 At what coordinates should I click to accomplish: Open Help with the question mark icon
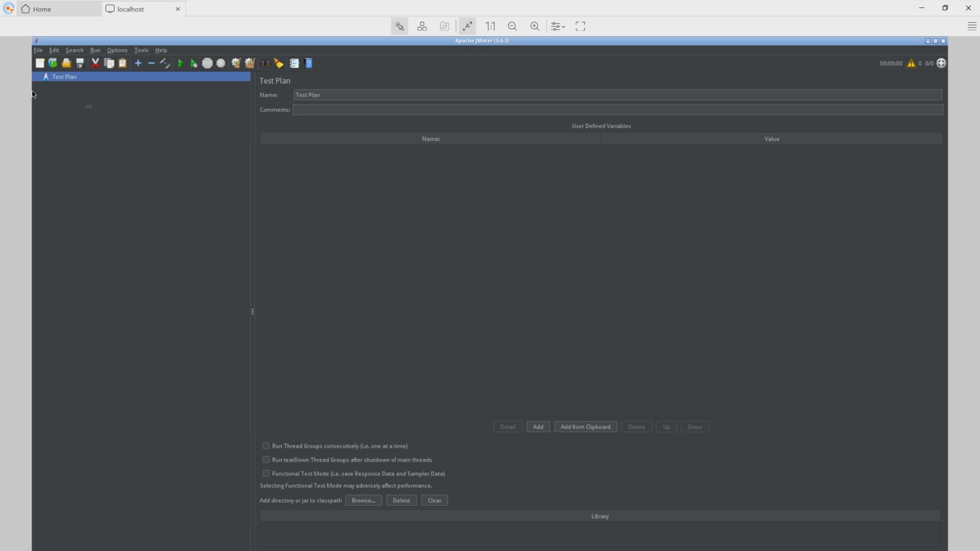click(309, 63)
